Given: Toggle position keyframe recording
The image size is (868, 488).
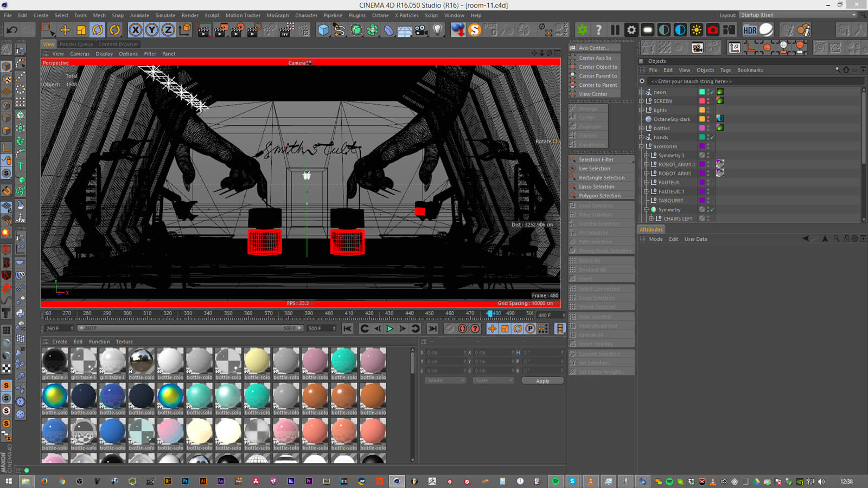Looking at the screenshot, I should click(492, 329).
